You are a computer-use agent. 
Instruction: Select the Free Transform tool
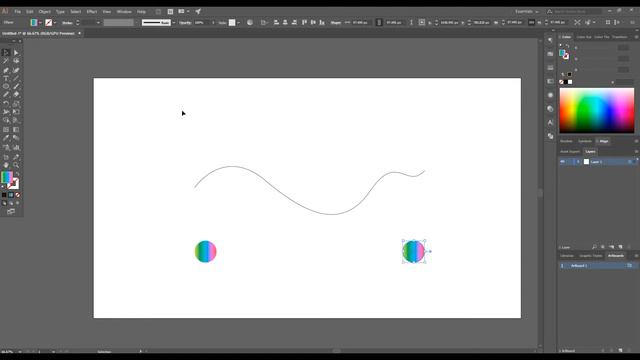tap(16, 112)
